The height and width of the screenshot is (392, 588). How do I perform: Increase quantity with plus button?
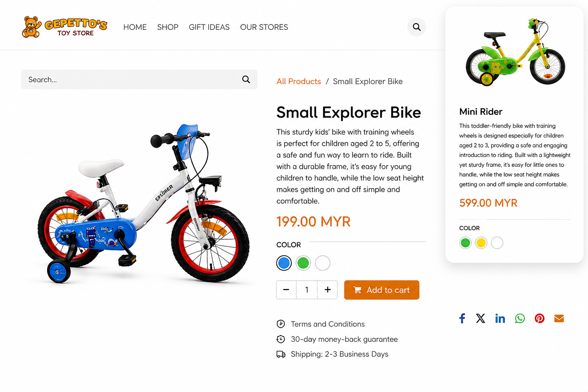[328, 290]
